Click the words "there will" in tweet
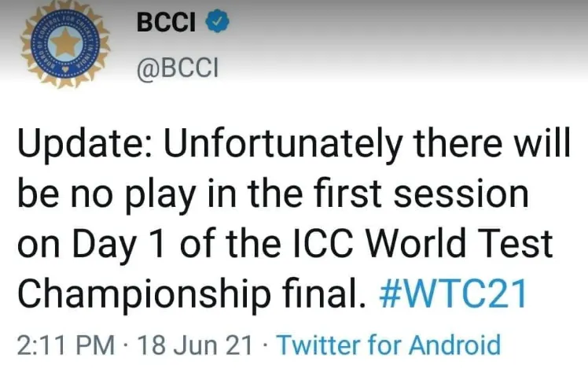588x380 pixels. coord(492,142)
